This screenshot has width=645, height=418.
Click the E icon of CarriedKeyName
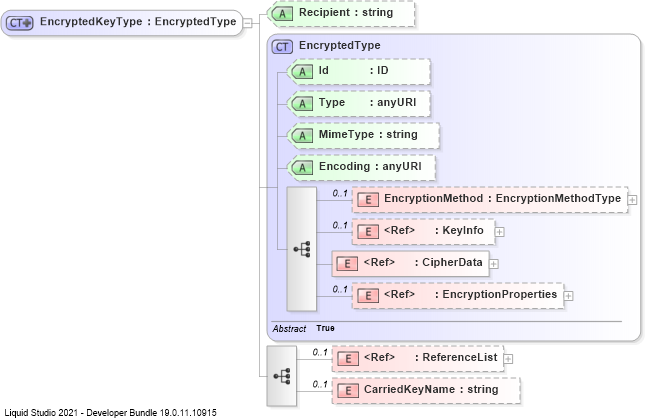pos(348,390)
